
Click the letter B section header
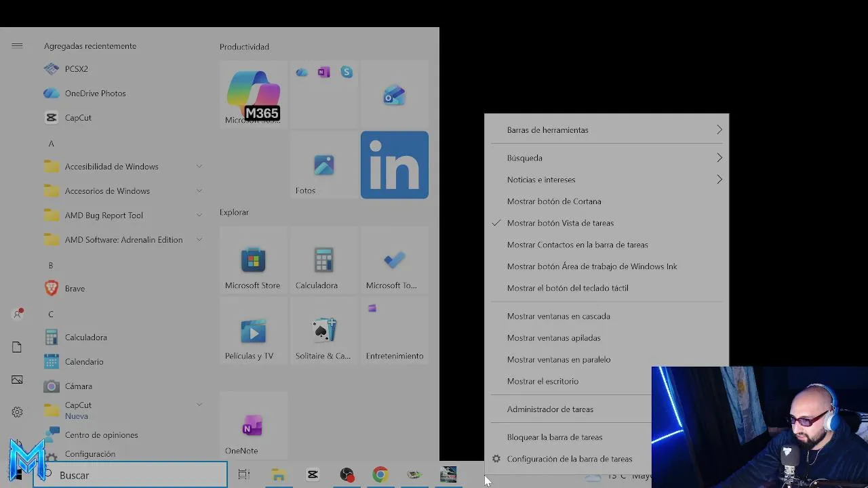pos(51,266)
